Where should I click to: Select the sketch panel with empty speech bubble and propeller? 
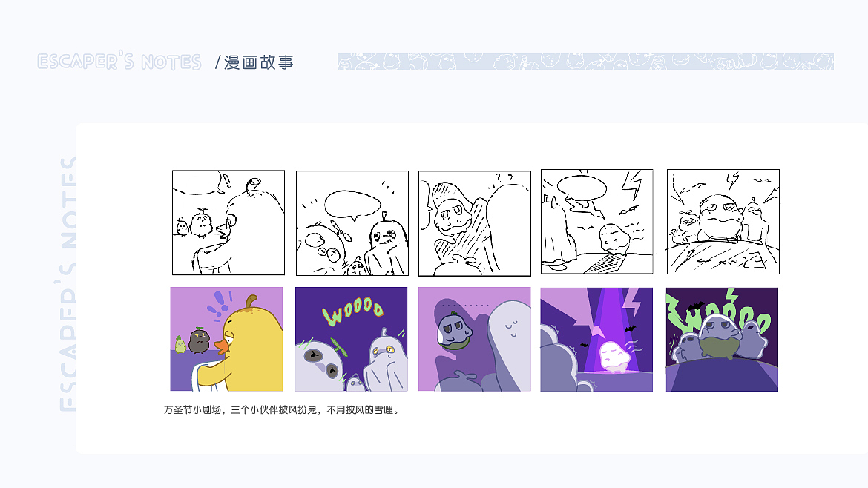(x=352, y=223)
